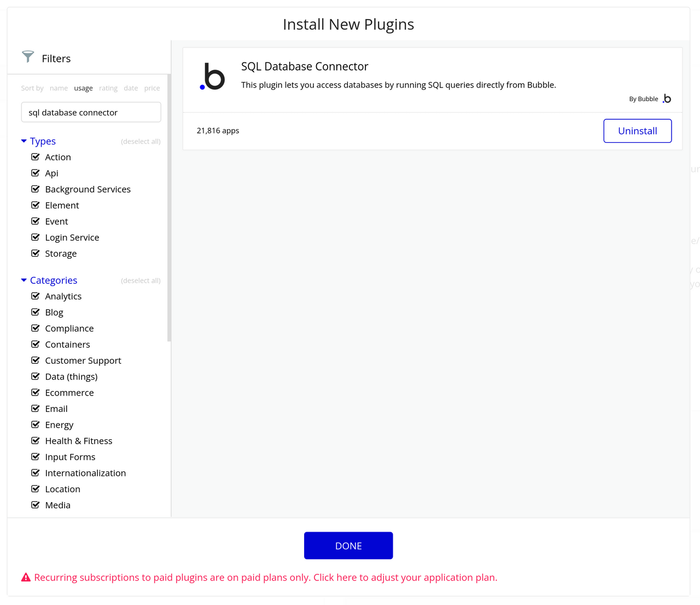Sort plugins by price
This screenshot has height=605, width=700.
click(x=152, y=88)
